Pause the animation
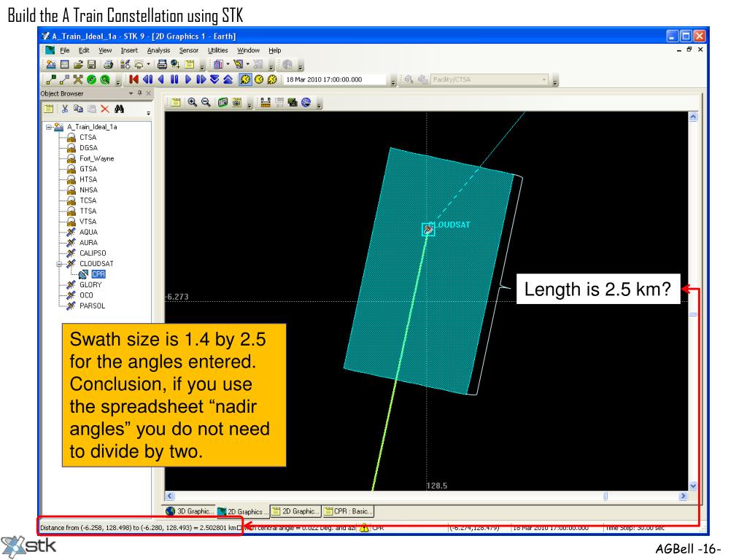The image size is (747, 560). (174, 79)
